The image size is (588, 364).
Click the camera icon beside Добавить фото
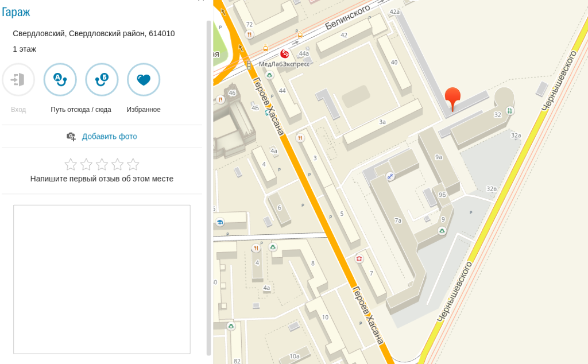coord(71,137)
